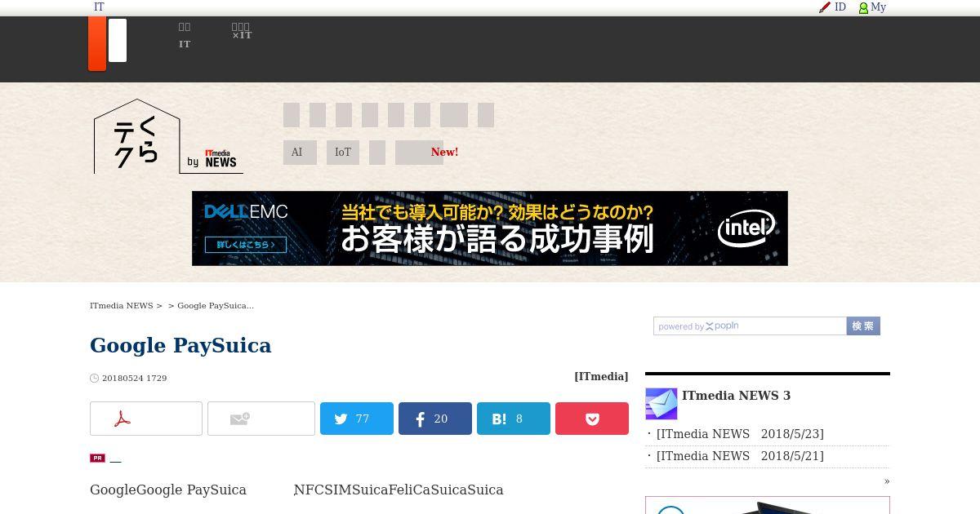980x514 pixels.
Task: Click the ITmedia NEWS mail envelope icon
Action: 661,404
